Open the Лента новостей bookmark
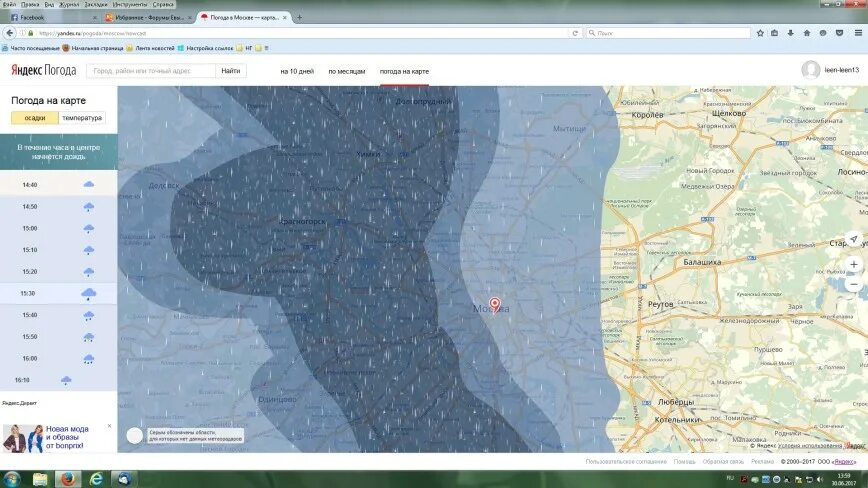868x488 pixels. [150, 48]
